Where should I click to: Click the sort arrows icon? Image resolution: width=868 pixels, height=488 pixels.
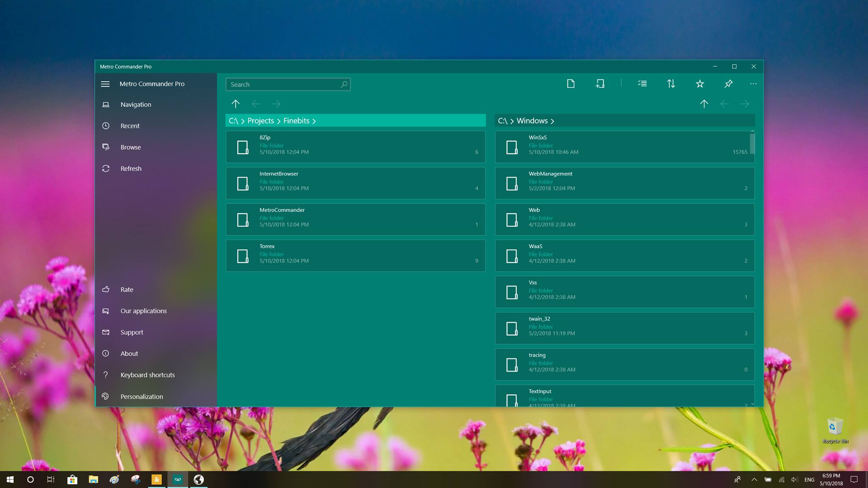tap(671, 83)
